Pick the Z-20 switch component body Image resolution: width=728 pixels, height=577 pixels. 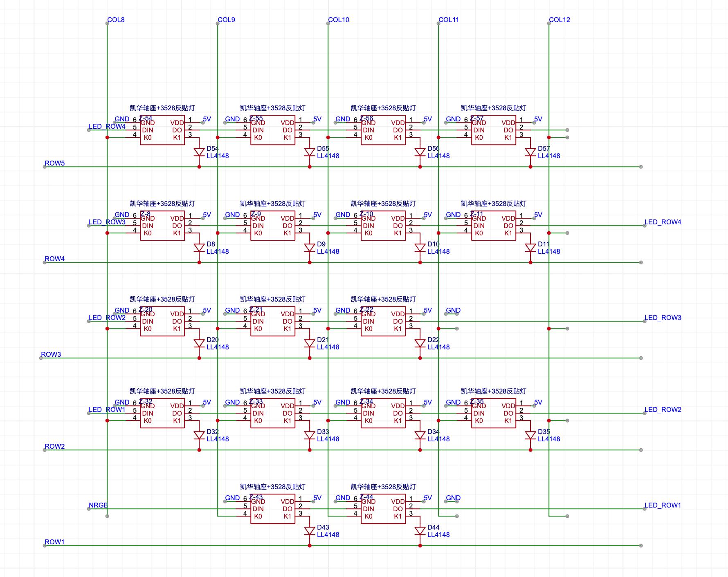[162, 321]
